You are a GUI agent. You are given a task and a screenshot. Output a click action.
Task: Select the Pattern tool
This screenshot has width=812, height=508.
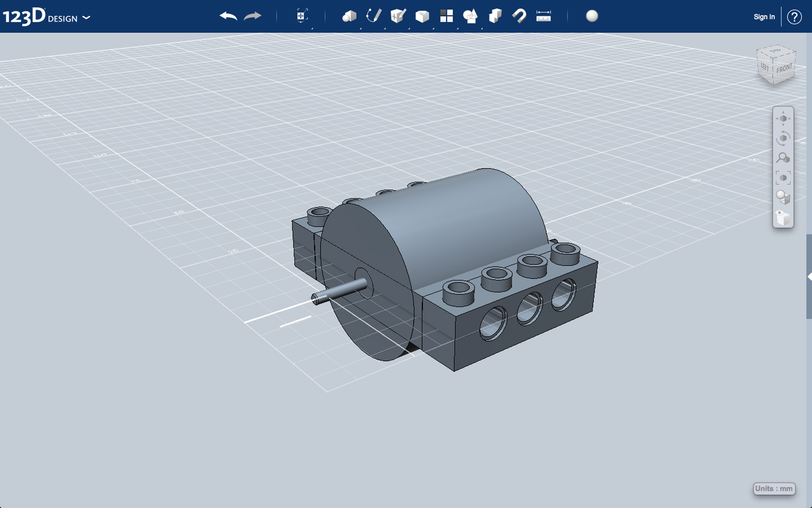[447, 16]
